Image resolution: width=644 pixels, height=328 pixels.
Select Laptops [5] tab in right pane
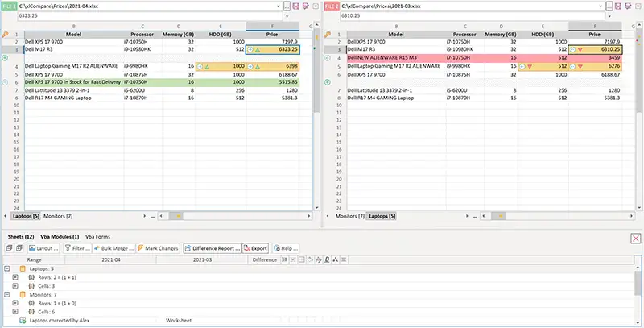point(382,216)
